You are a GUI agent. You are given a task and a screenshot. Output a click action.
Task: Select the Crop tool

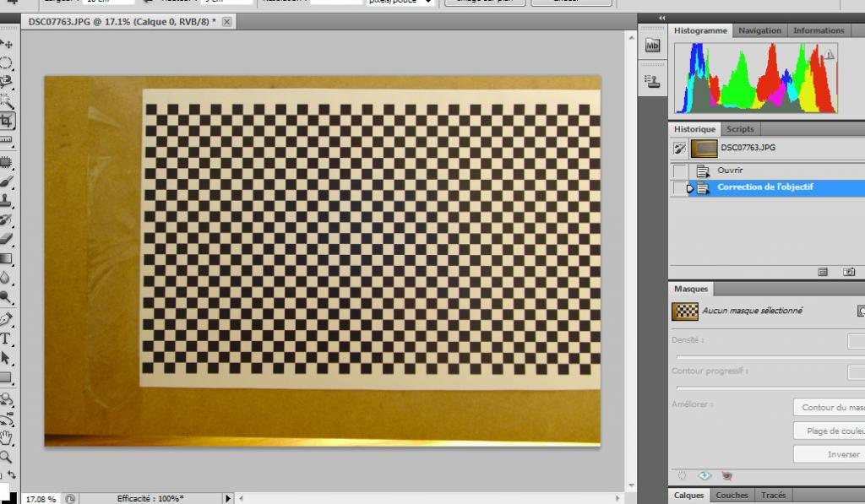click(x=7, y=121)
